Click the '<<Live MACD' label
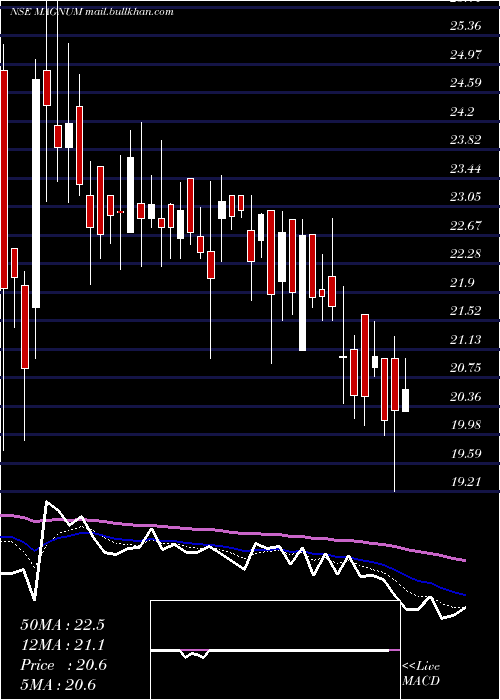The height and width of the screenshot is (700, 500). pos(421,674)
